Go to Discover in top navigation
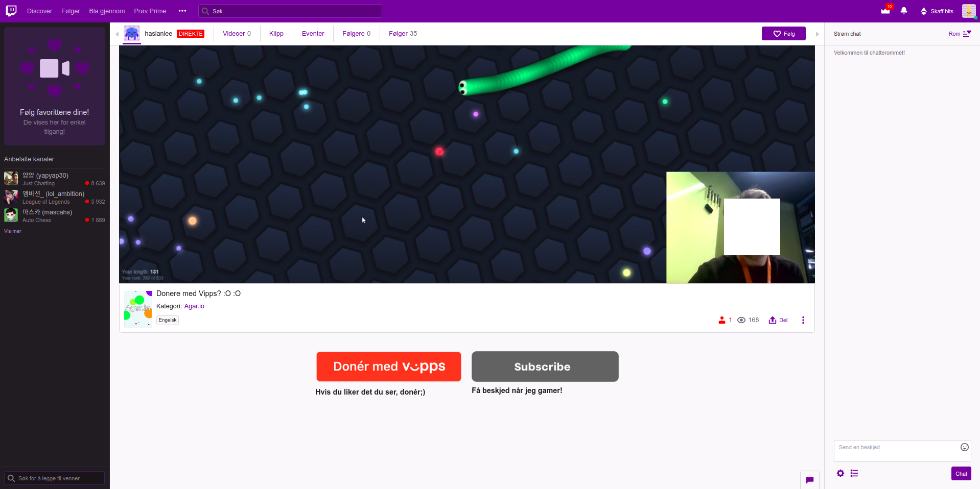Image resolution: width=980 pixels, height=489 pixels. click(x=39, y=11)
